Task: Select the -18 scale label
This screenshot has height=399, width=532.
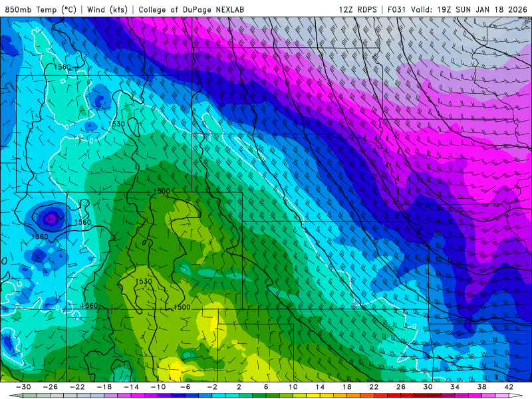Action: [104, 387]
